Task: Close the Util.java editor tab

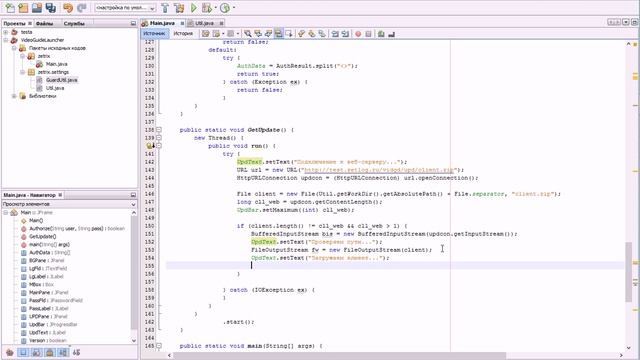Action: click(222, 23)
